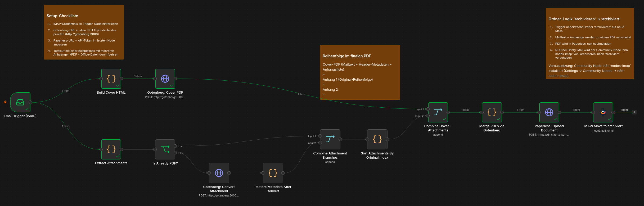Click the output connector of Email Trigger
Viewport: 644px width, 206px height.
(x=30, y=102)
